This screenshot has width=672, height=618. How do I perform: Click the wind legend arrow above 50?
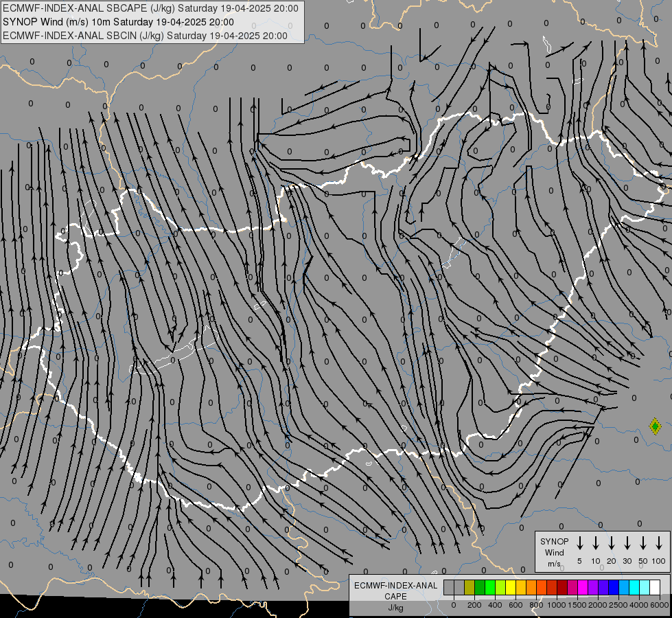(x=643, y=543)
